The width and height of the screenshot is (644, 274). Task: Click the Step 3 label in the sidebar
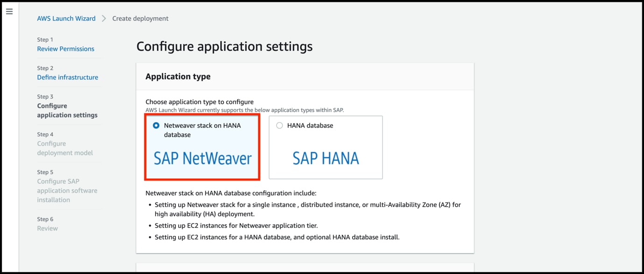coord(45,96)
